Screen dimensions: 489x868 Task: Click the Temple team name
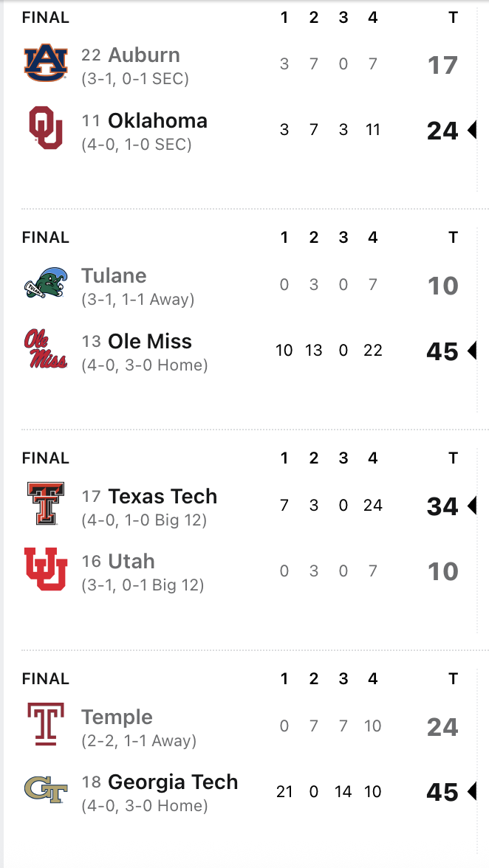tap(117, 717)
